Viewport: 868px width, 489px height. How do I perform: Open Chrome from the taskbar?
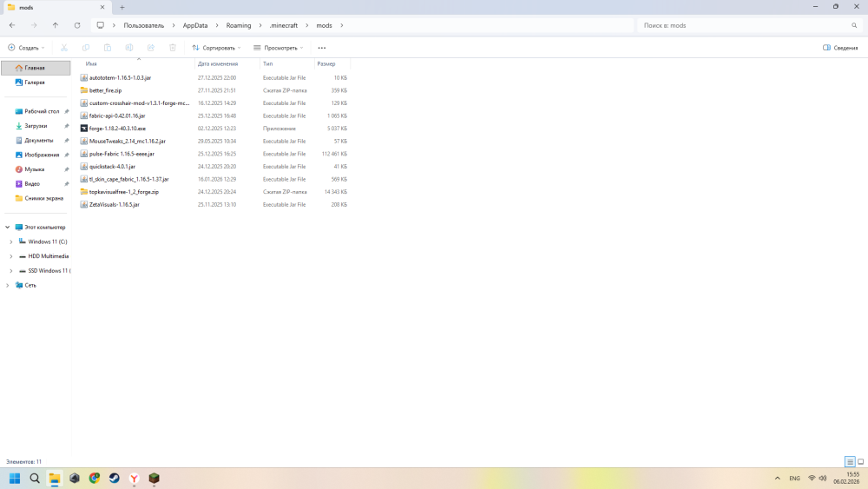(94, 479)
